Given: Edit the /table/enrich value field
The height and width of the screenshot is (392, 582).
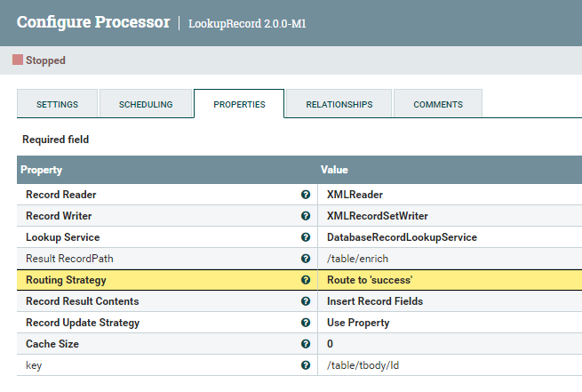Looking at the screenshot, I should 357,259.
